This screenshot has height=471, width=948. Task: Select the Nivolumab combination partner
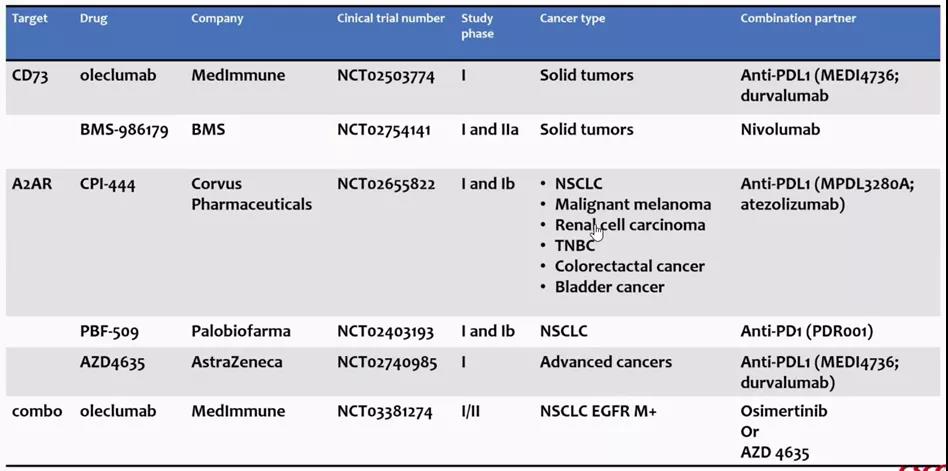pyautogui.click(x=780, y=130)
